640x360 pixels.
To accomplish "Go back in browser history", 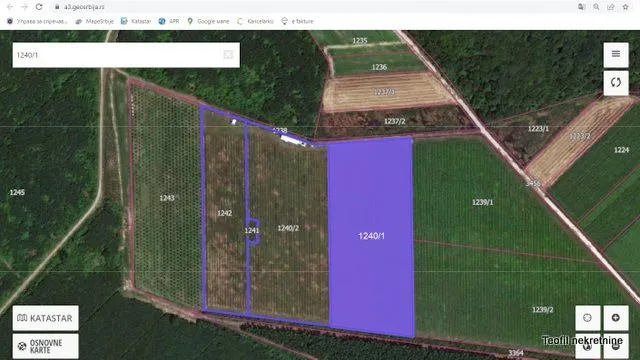I will coord(10,7).
